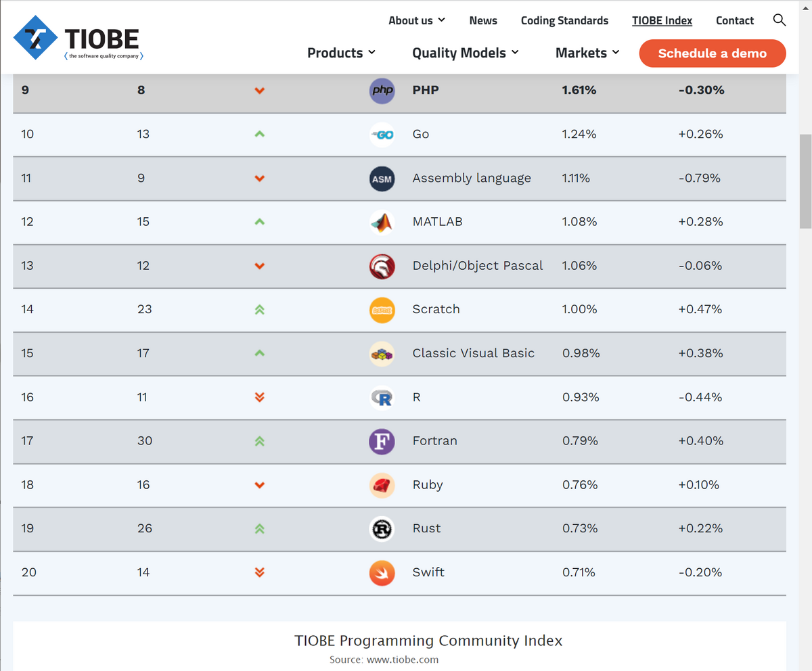Open the News menu item

(x=483, y=20)
